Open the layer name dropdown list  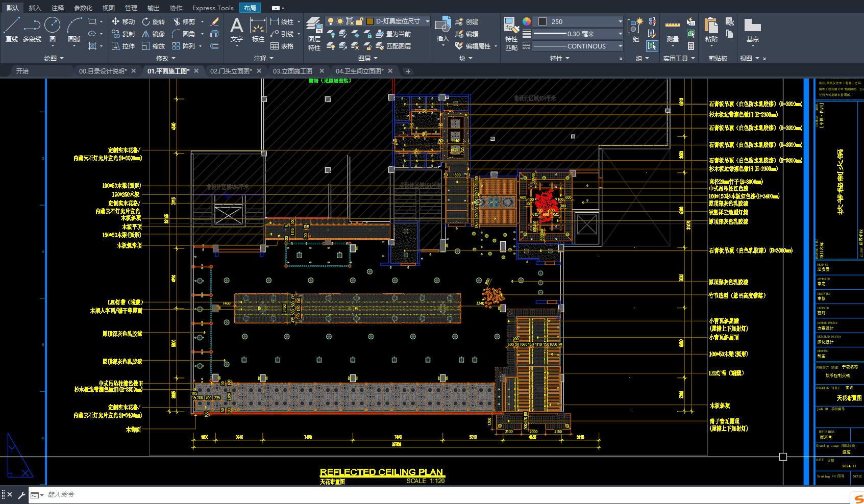coord(427,21)
